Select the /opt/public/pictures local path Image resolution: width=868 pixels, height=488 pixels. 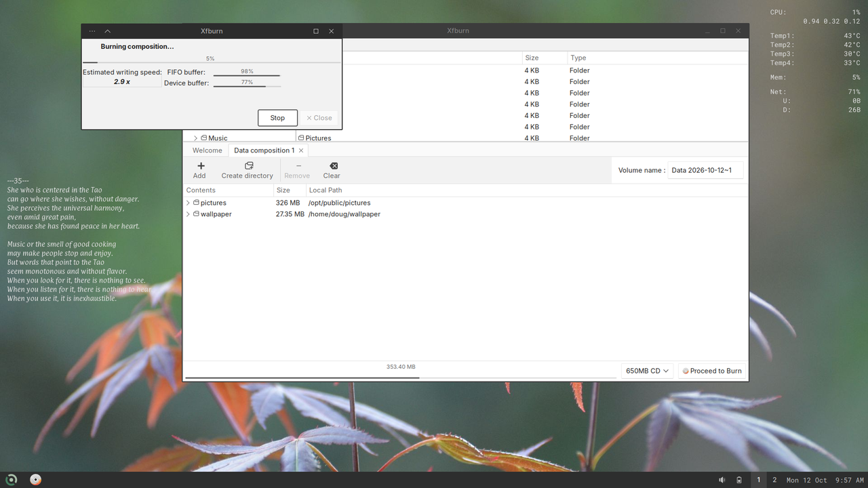click(x=339, y=203)
